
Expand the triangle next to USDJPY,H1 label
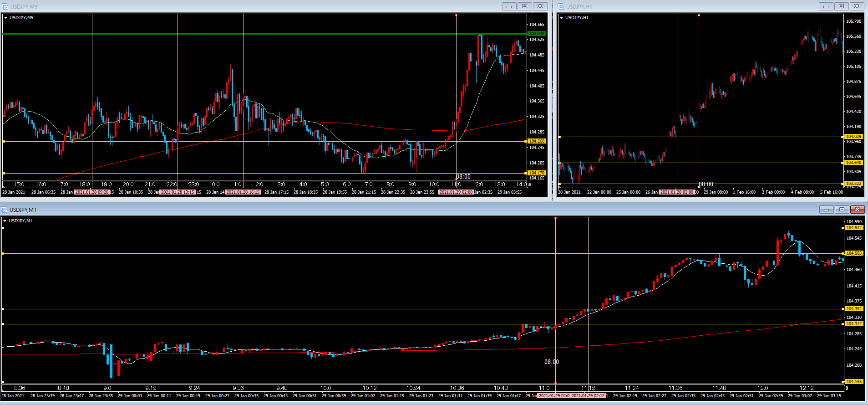pos(562,18)
